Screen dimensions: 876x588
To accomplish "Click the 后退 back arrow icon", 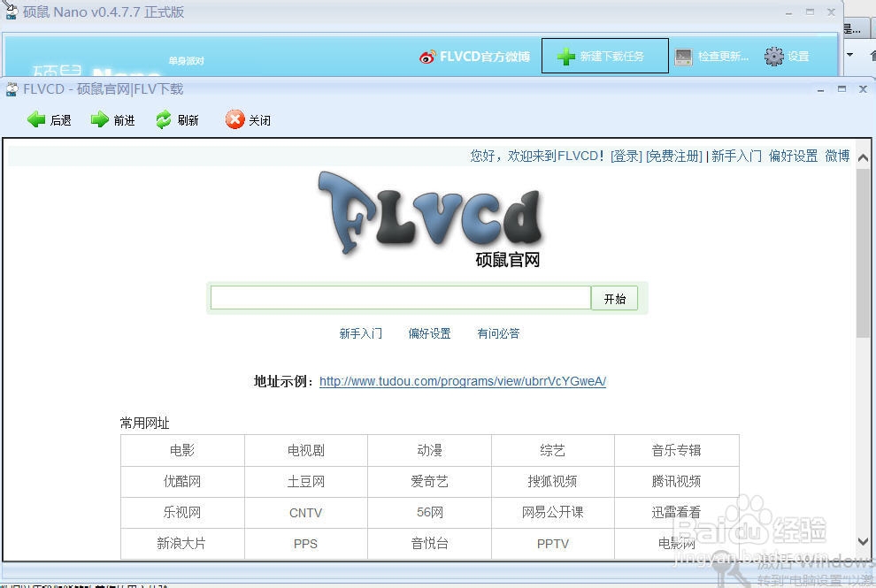I will tap(36, 119).
